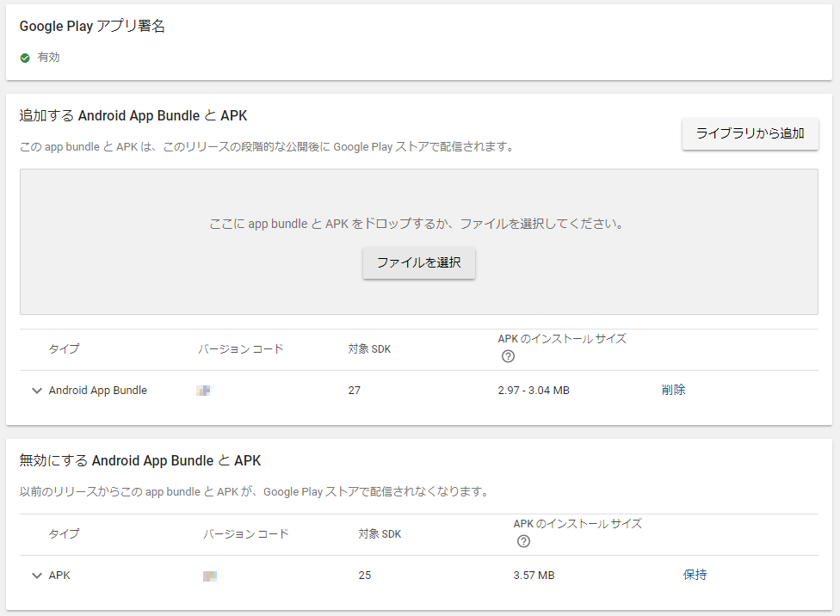The image size is (840, 616).
Task: Click the 削除 link for Android App Bundle
Action: (x=673, y=390)
